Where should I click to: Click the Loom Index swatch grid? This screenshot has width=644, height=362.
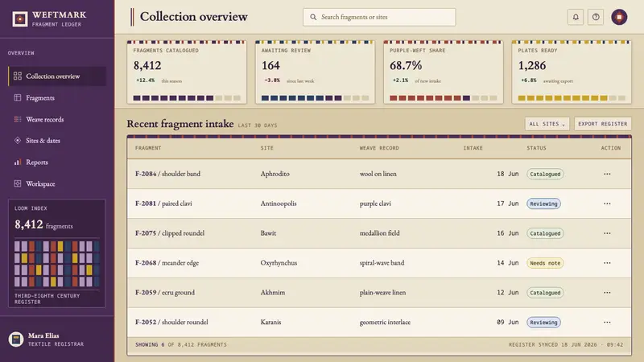point(56,264)
